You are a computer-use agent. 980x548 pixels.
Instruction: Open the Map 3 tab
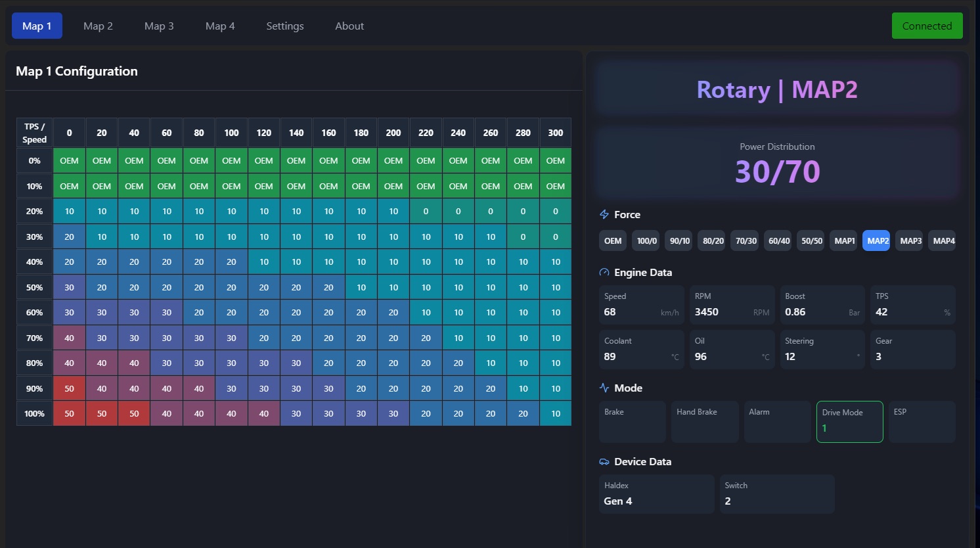(159, 26)
